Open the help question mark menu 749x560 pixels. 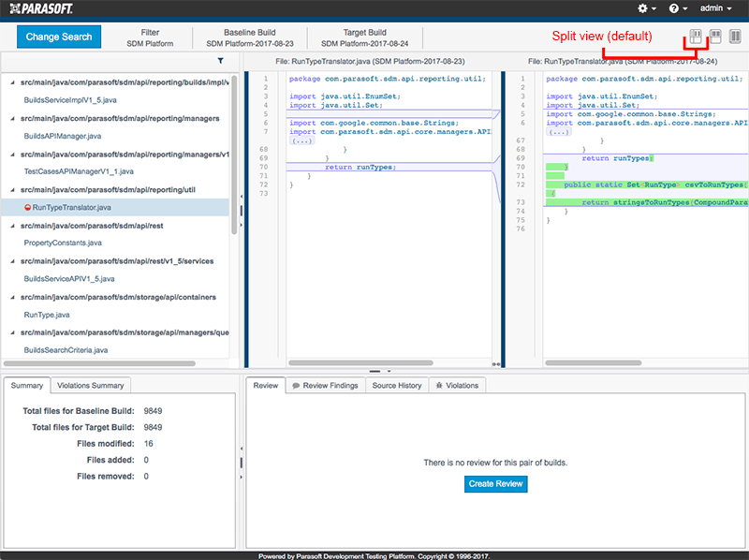[678, 8]
